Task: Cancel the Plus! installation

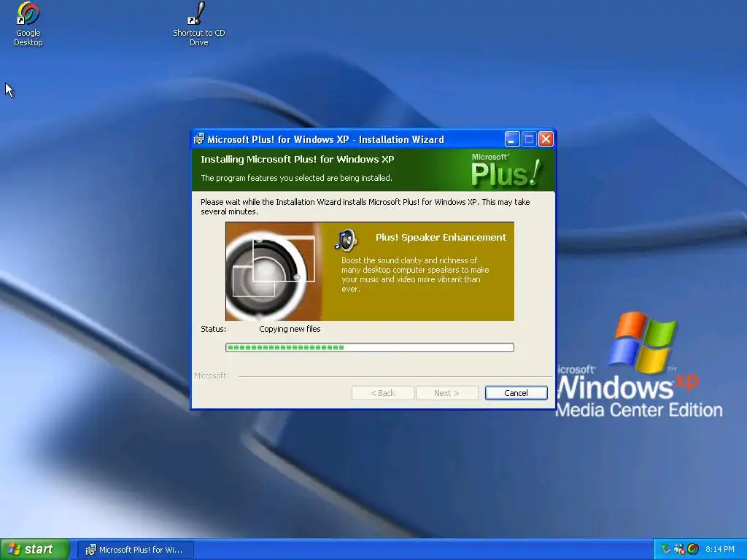Action: 516,393
